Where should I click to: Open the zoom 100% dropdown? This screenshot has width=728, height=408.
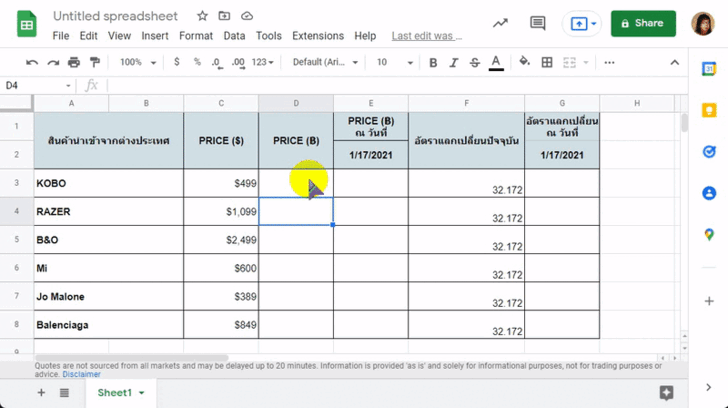point(138,62)
